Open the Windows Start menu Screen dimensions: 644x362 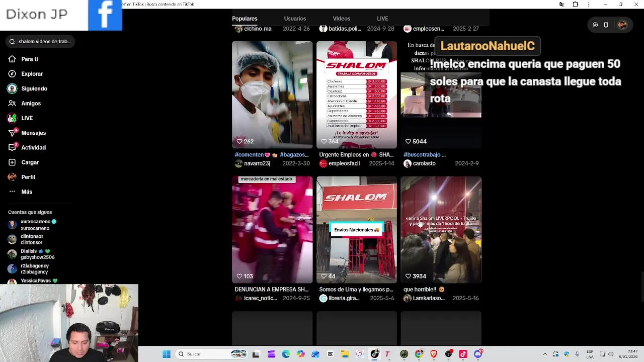[x=166, y=354]
